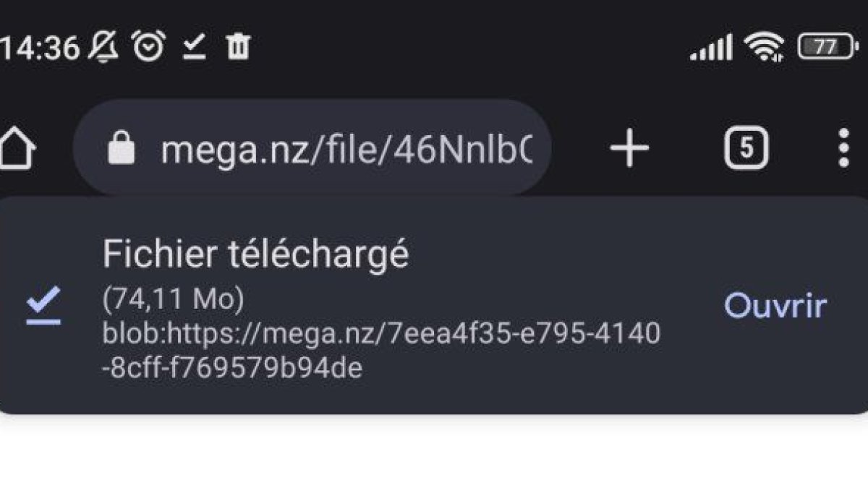Tap the 74,11 Mo file size text
Image resolution: width=868 pixels, height=488 pixels.
173,300
